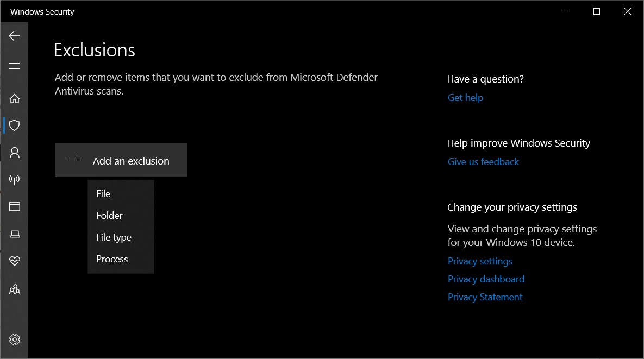This screenshot has width=644, height=359.
Task: Open Device security laptop icon
Action: (14, 234)
